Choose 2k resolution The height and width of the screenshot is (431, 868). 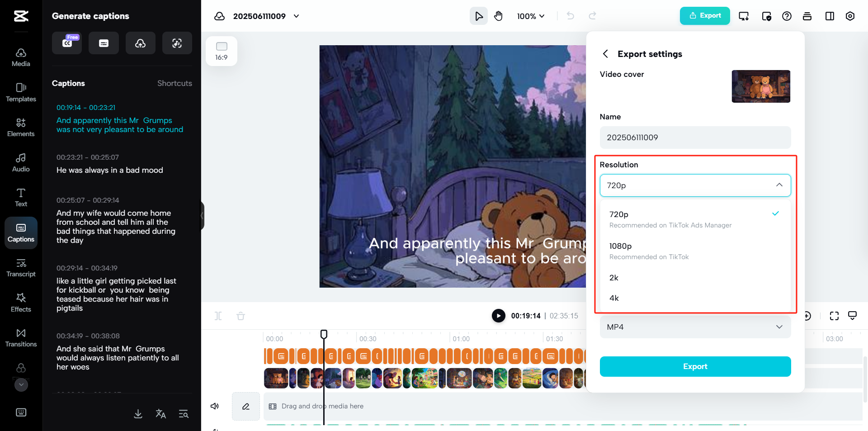[695, 278]
